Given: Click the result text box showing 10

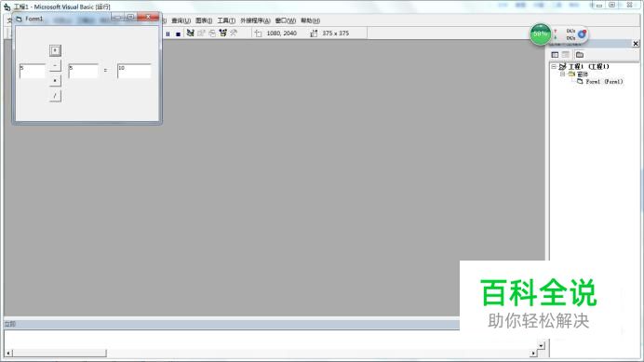Looking at the screenshot, I should click(x=134, y=71).
